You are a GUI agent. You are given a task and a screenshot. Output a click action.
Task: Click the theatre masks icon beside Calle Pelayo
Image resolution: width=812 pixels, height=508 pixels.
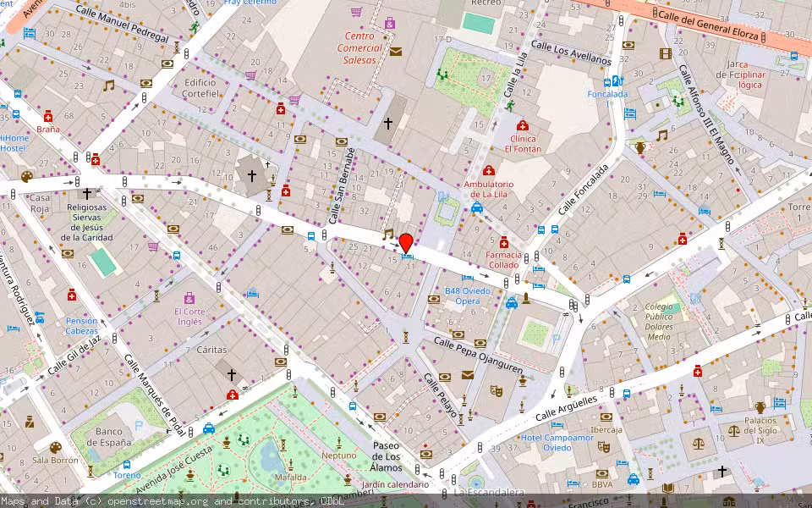[x=497, y=391]
